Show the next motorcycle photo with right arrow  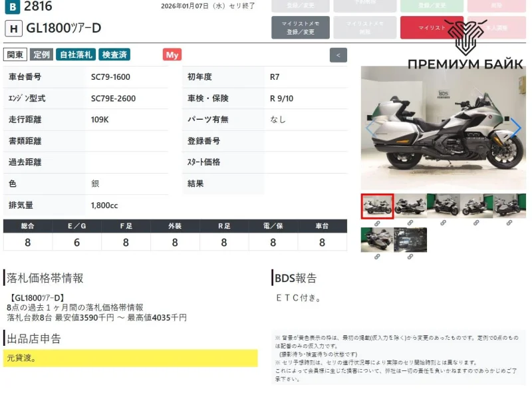(x=515, y=128)
